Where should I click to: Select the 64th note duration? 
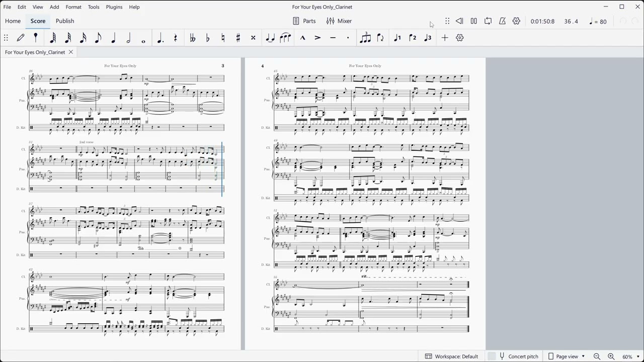[53, 38]
